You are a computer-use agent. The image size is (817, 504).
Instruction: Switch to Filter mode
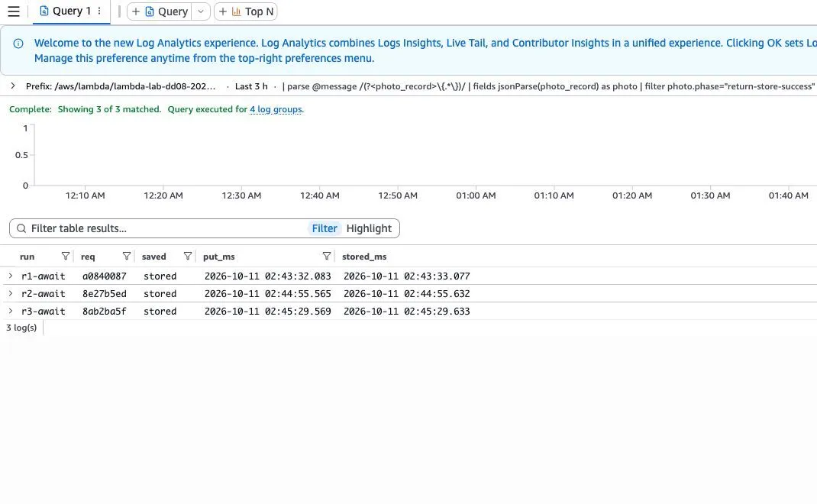pos(325,228)
